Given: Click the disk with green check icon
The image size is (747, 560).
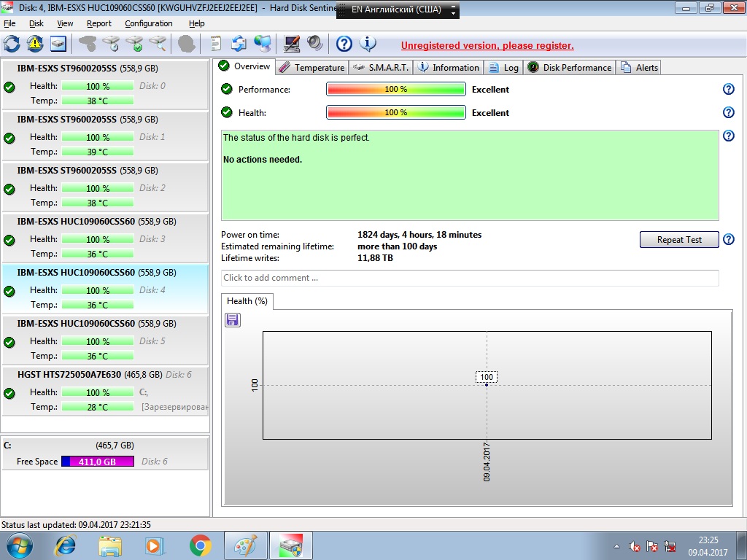Looking at the screenshot, I should (134, 44).
